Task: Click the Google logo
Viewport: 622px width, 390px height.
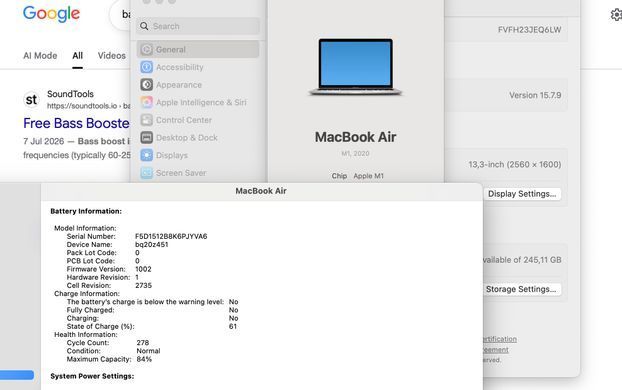Action: [51, 14]
